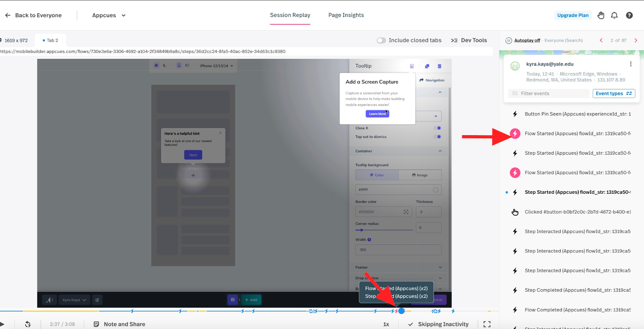The height and width of the screenshot is (329, 644).
Task: Toggle Autoplay off setting
Action: pyautogui.click(x=527, y=40)
